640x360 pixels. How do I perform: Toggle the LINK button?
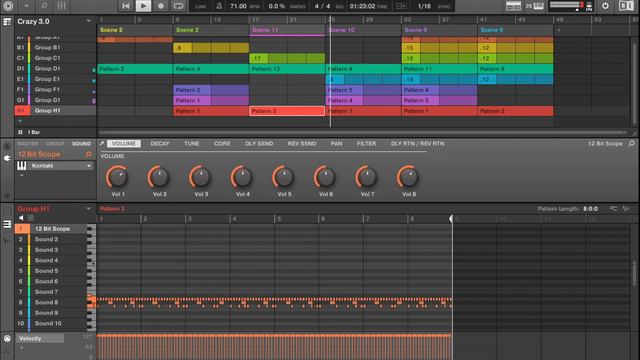pos(201,7)
